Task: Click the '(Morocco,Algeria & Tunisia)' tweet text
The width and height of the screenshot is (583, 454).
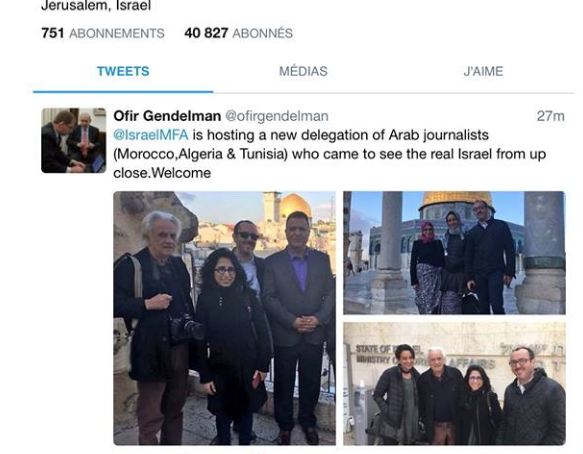Action: pos(200,154)
